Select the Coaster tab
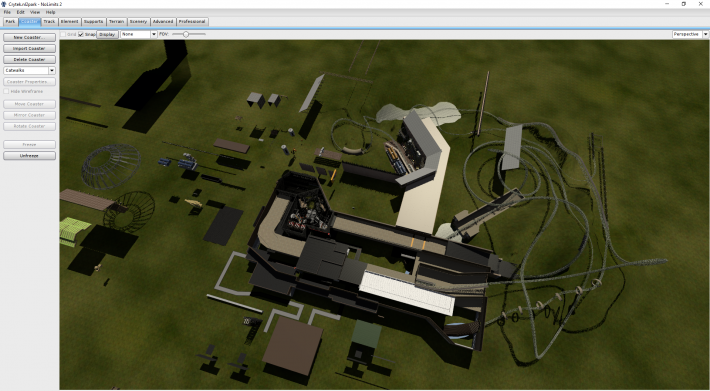This screenshot has height=391, width=710. (x=29, y=21)
